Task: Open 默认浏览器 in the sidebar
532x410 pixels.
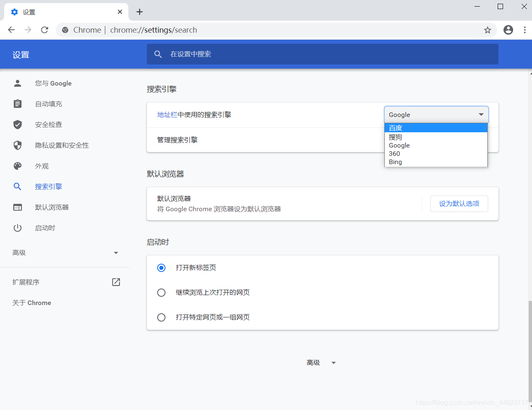Action: [x=52, y=207]
